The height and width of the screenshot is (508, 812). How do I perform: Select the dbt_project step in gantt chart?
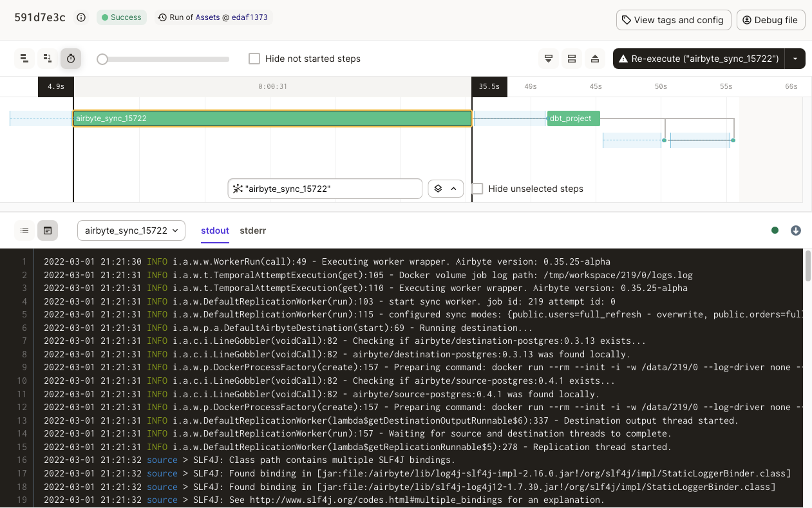coord(573,118)
